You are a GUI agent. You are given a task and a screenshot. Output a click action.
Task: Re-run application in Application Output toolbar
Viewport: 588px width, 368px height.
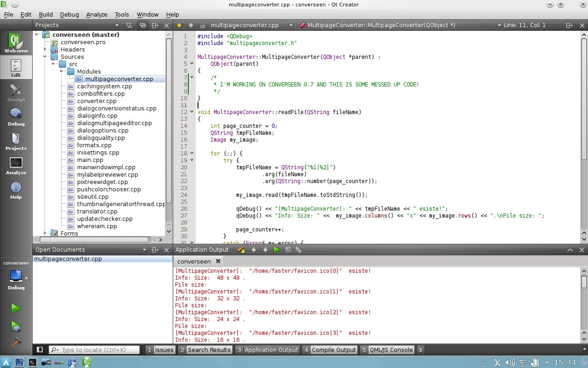point(277,250)
